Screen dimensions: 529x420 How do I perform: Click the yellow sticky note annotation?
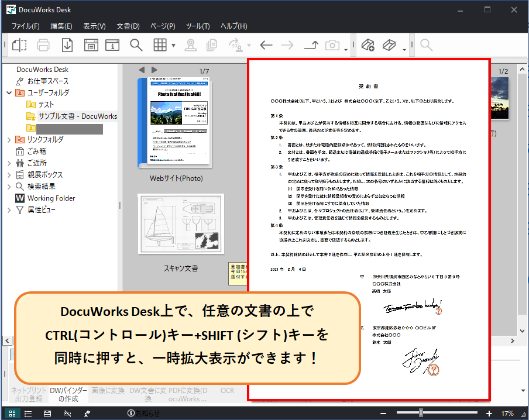click(238, 274)
